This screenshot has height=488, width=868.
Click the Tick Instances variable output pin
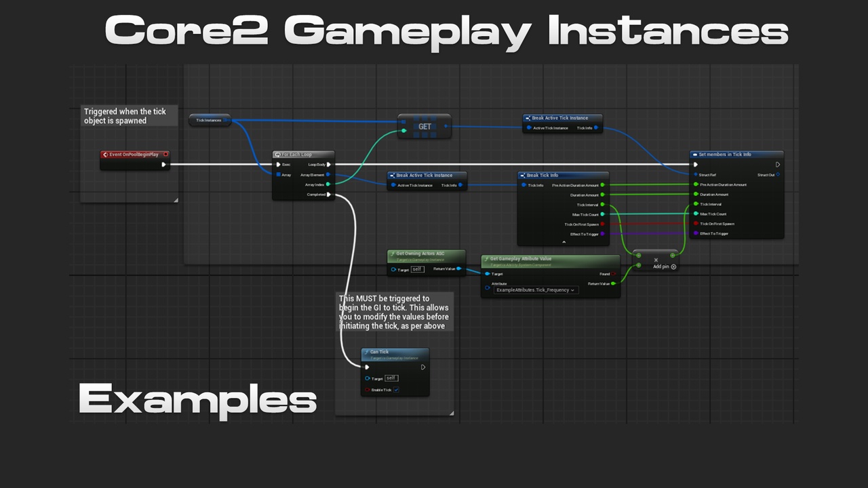click(x=226, y=120)
